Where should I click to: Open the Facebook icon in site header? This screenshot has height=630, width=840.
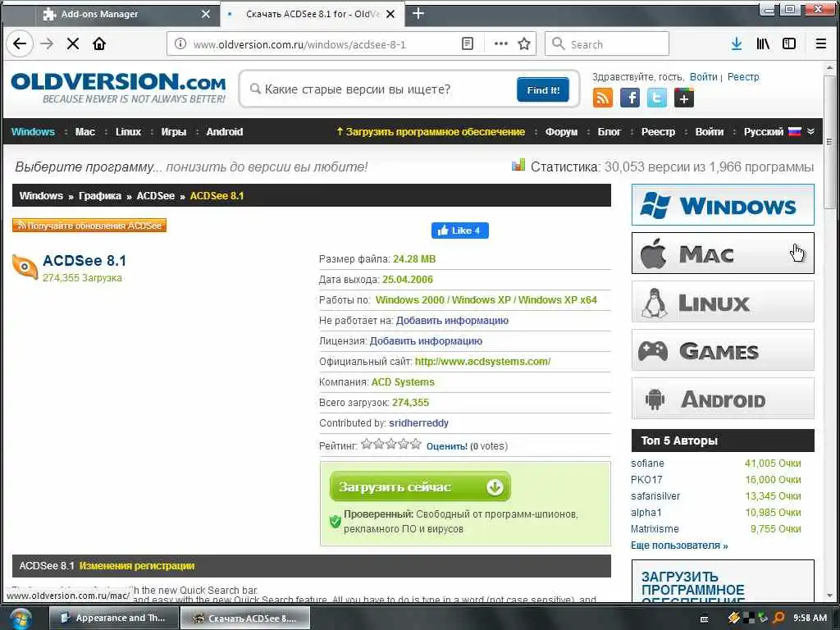point(630,98)
